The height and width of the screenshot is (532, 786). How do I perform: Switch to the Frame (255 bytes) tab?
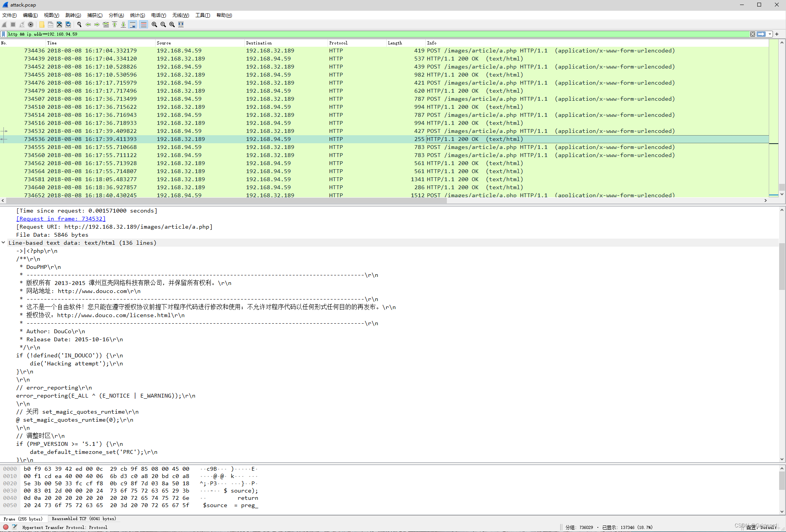point(23,519)
